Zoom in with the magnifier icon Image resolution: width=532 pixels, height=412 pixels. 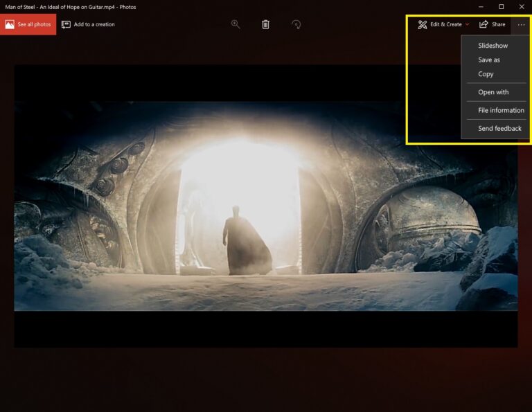236,24
